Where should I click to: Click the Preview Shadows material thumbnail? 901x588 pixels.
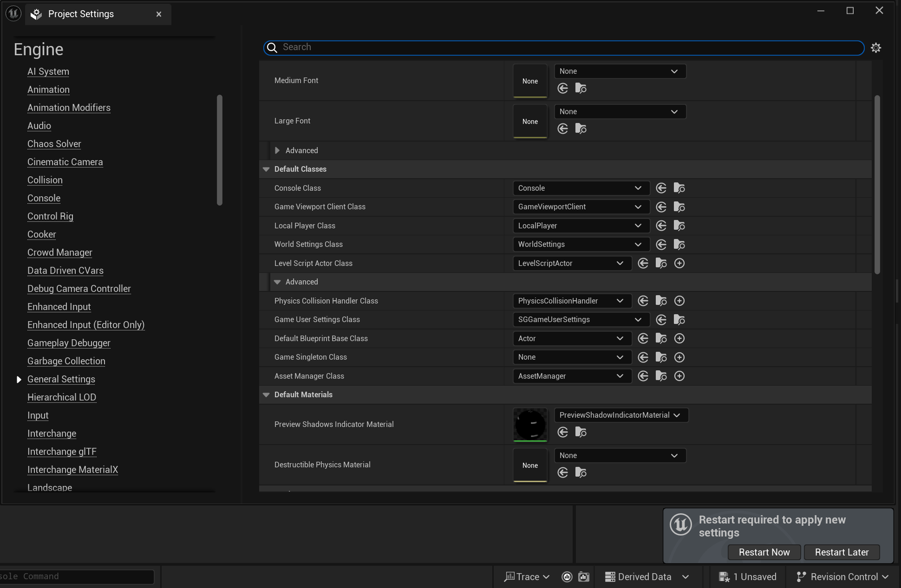point(529,424)
